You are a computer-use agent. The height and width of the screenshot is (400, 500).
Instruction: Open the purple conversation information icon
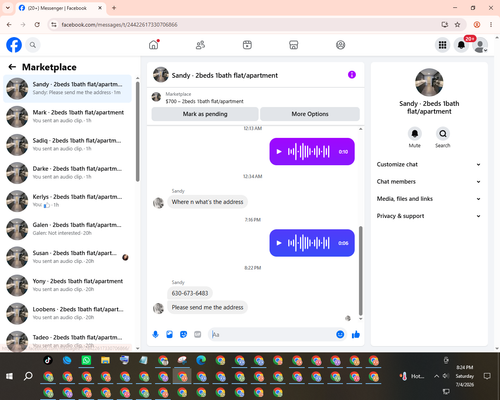point(352,75)
